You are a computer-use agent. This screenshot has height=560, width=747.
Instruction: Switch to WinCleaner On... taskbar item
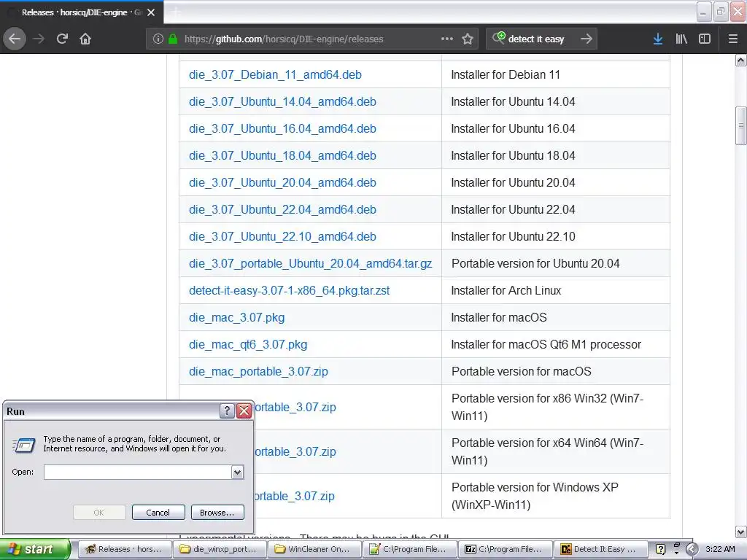314,549
